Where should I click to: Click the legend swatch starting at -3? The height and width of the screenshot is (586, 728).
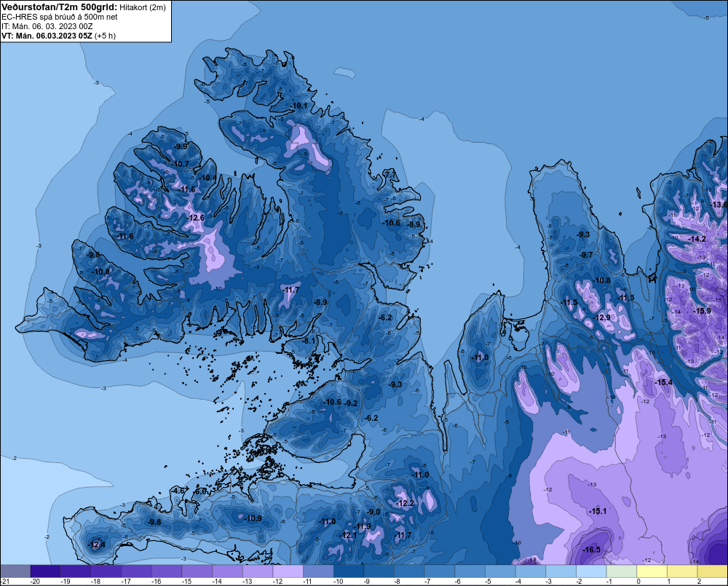click(x=561, y=571)
